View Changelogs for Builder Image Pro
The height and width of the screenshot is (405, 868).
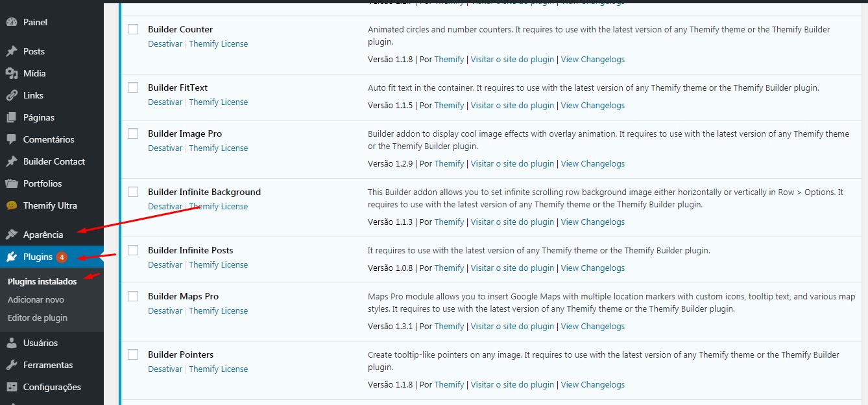(593, 164)
